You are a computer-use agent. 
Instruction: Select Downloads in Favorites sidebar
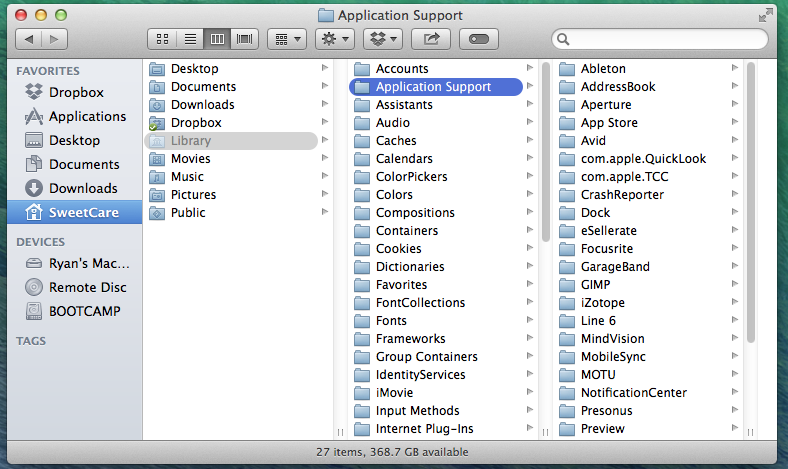83,188
